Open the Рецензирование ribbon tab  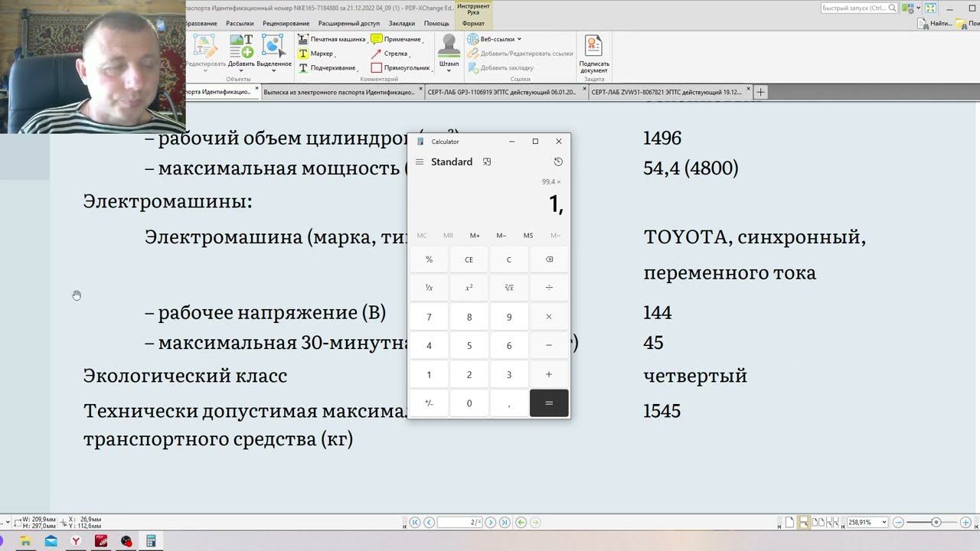tap(286, 24)
